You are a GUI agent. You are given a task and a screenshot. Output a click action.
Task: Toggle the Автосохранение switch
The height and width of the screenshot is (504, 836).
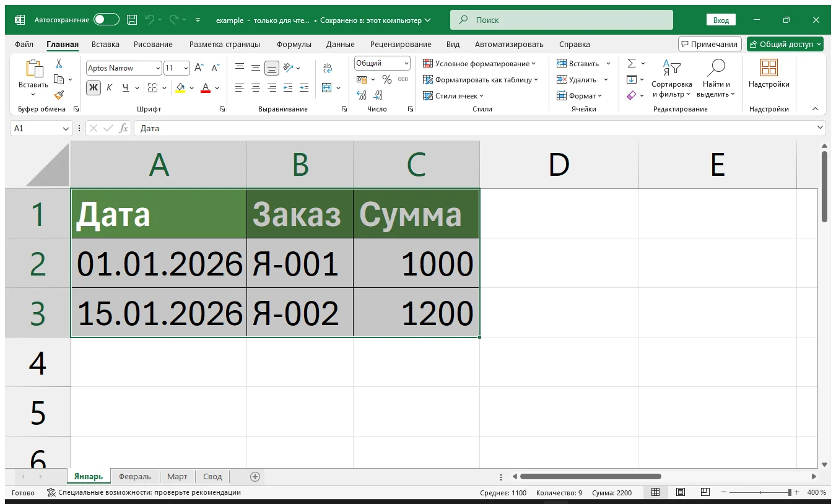click(107, 20)
